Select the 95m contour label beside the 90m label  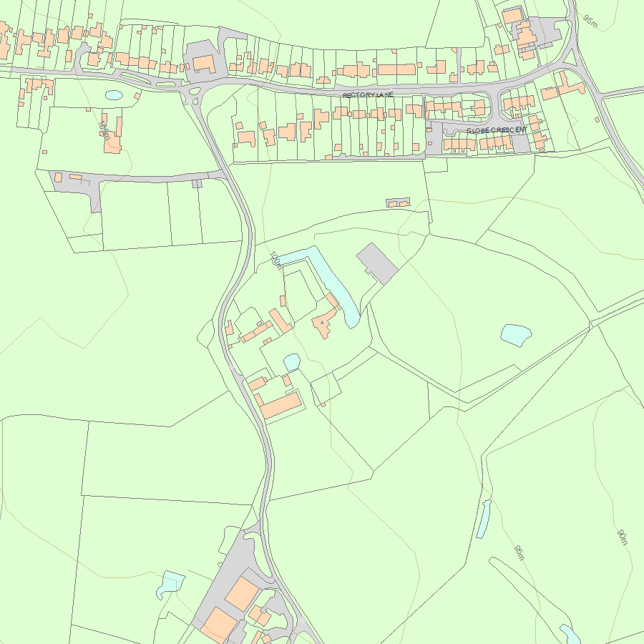pos(519,553)
